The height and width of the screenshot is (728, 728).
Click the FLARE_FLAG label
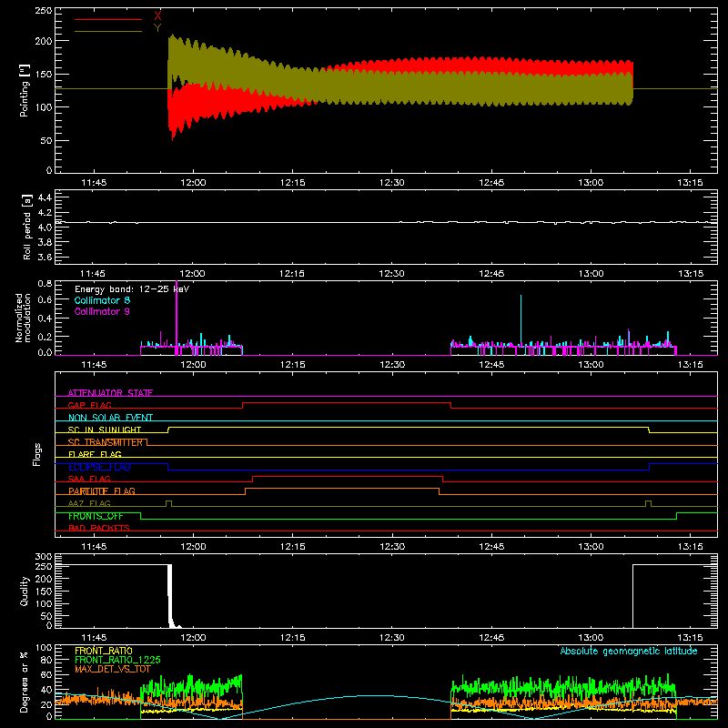pos(95,454)
